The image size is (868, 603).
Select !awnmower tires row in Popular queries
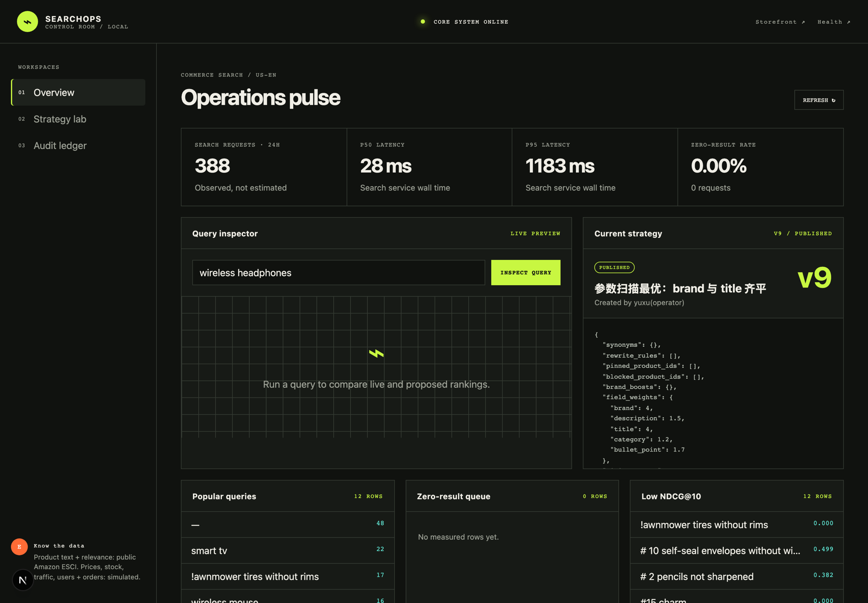pos(287,576)
